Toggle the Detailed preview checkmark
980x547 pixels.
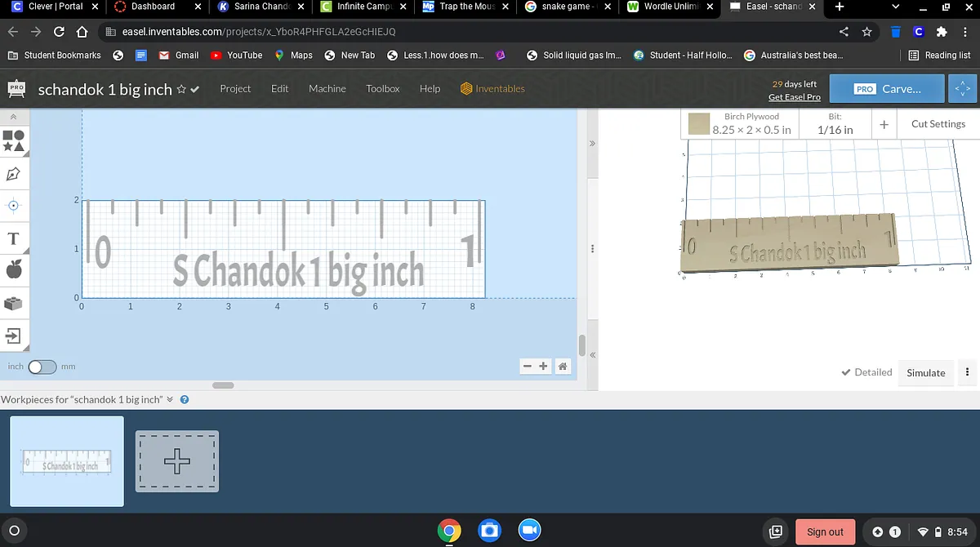coord(866,372)
